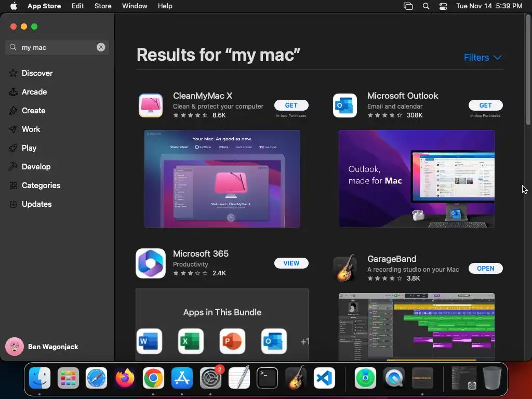532x399 pixels.
Task: Click the search field containing my mac
Action: 57,47
